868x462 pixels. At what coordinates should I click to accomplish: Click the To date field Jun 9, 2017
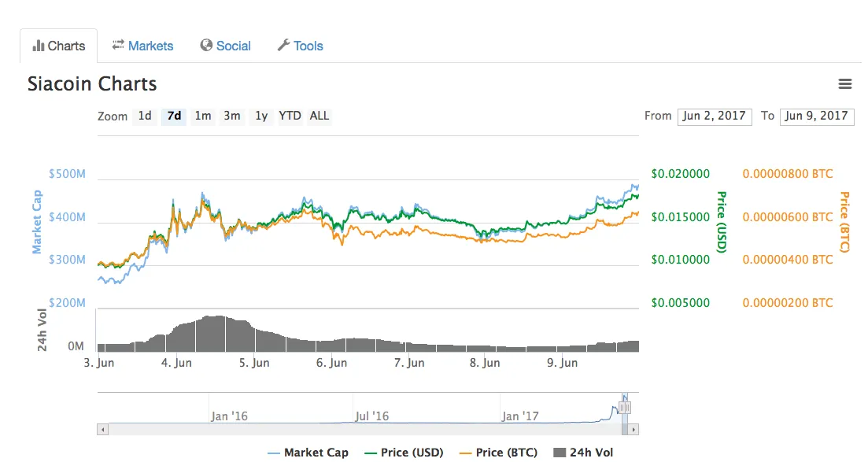click(x=817, y=116)
